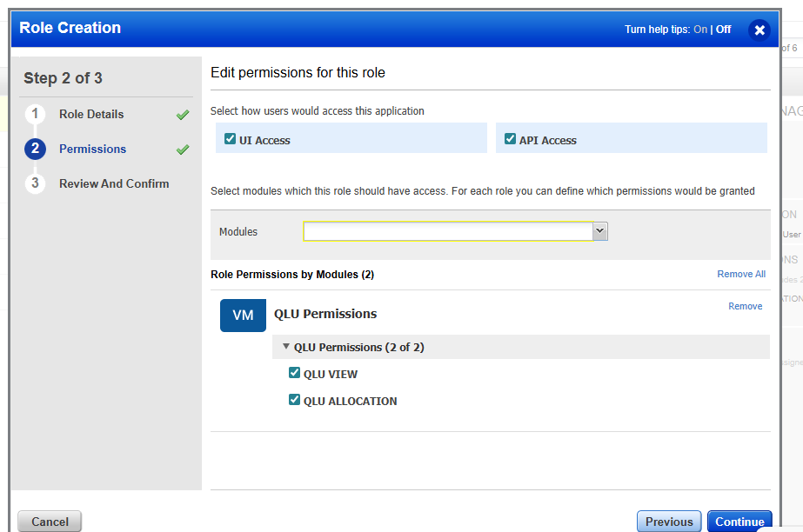Screen dimensions: 803x532
Task: Collapse QLU Permissions (2 of 2) section
Action: 285,347
